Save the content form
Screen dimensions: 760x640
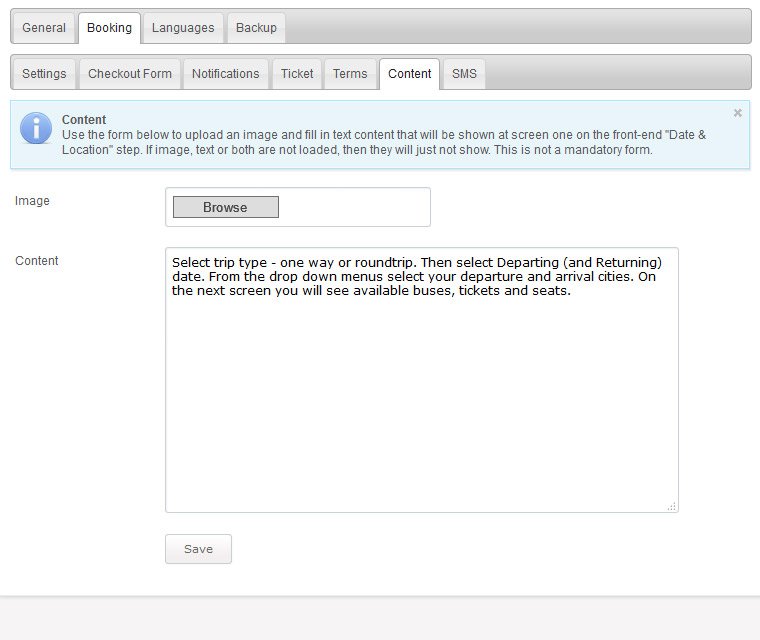[x=198, y=549]
